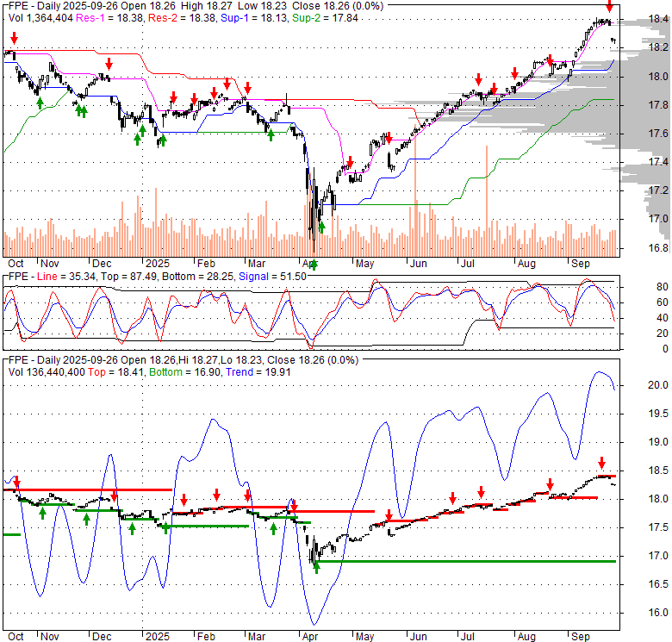Click the 60 level on the oscillator axis

click(663, 302)
